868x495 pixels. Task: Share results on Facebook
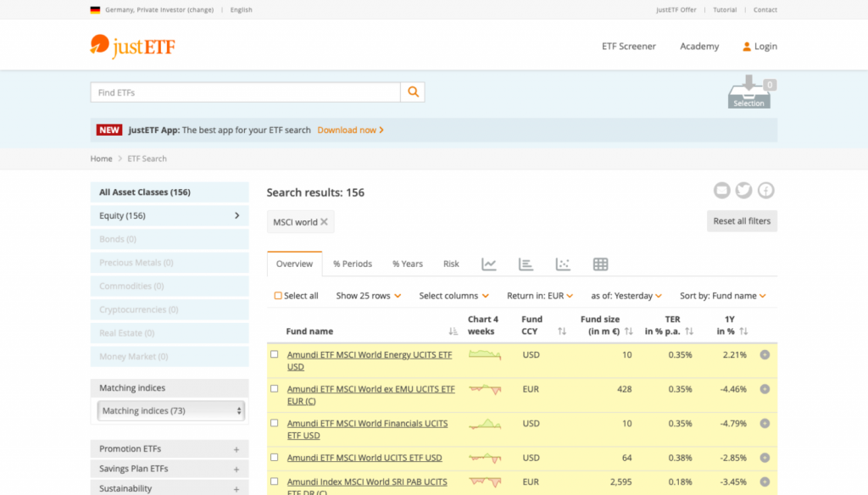pyautogui.click(x=766, y=191)
